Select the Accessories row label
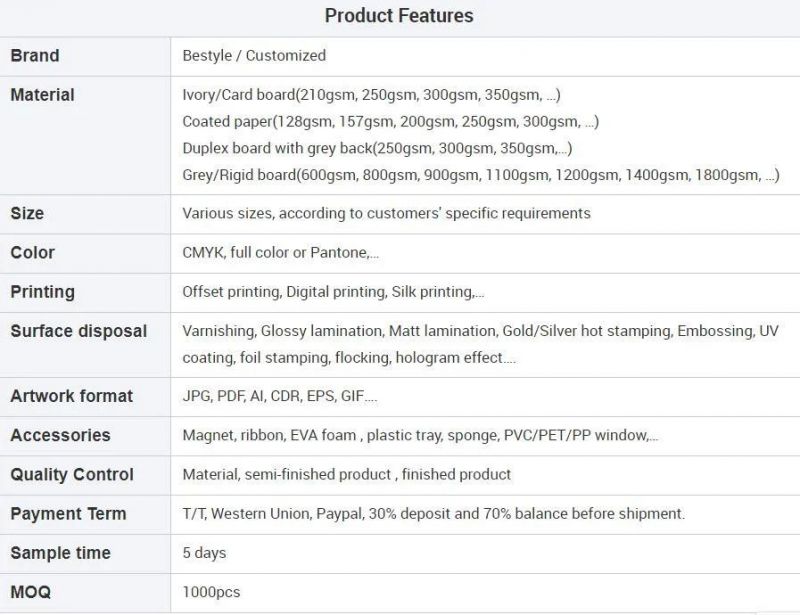 tap(60, 435)
